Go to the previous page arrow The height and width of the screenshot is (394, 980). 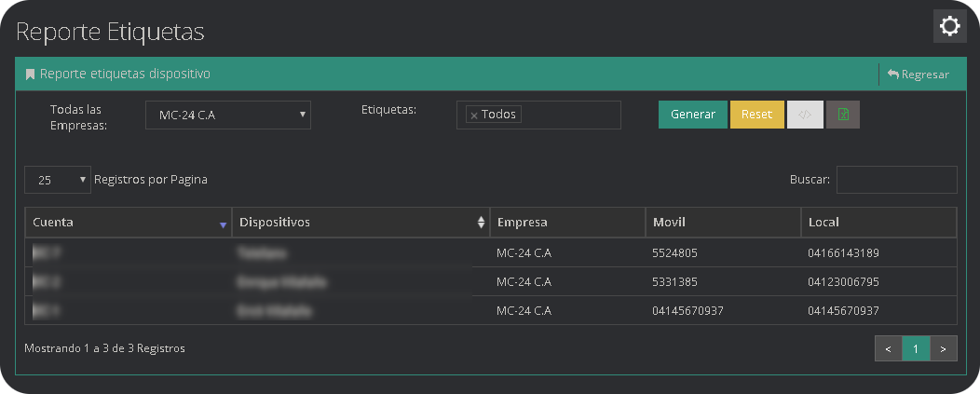coord(888,349)
